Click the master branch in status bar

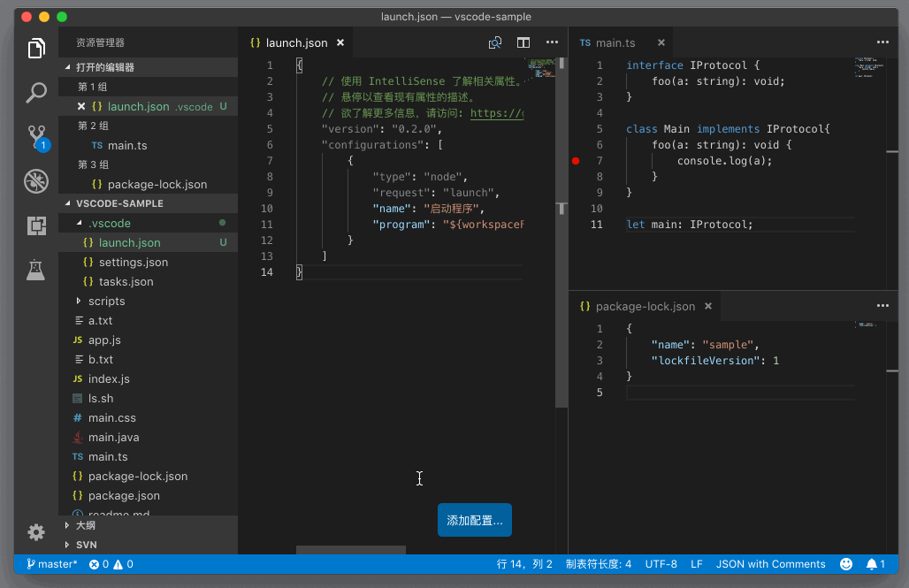[x=52, y=564]
